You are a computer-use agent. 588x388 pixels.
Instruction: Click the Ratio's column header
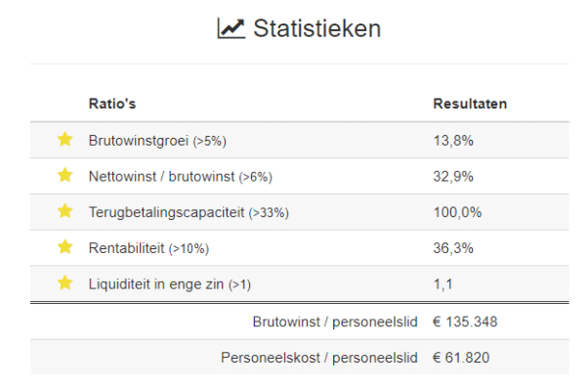point(112,104)
